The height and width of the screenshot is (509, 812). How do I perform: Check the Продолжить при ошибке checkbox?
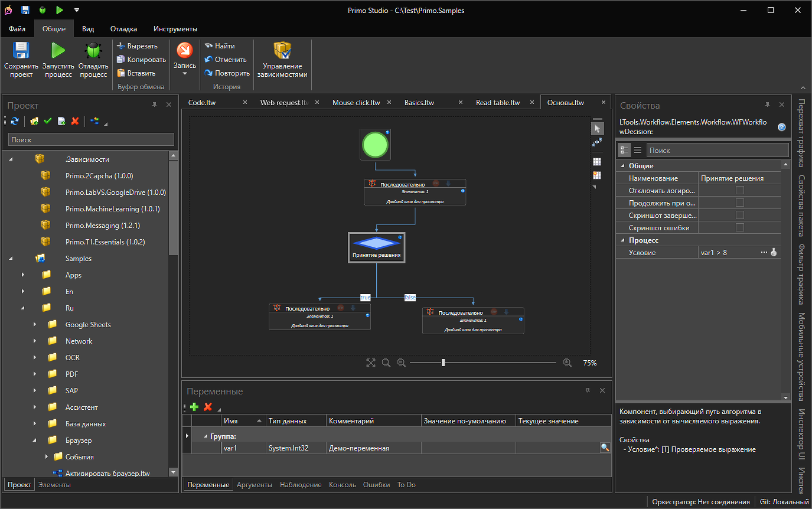coord(739,203)
